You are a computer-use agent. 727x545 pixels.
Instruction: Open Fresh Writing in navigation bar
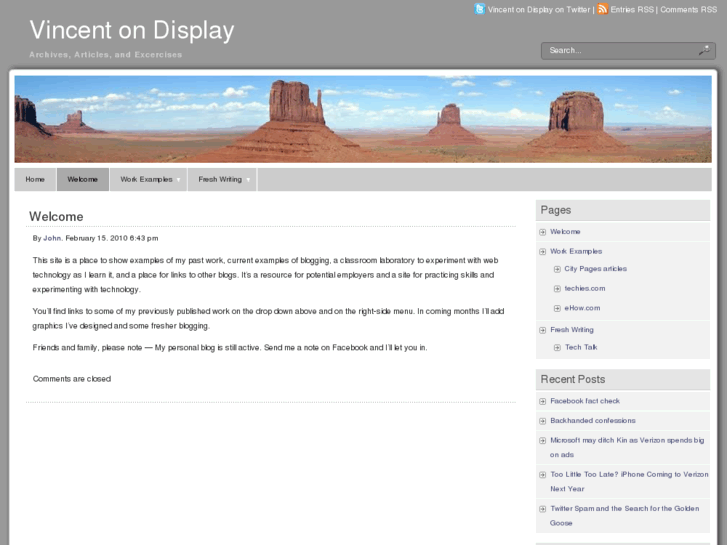click(220, 180)
